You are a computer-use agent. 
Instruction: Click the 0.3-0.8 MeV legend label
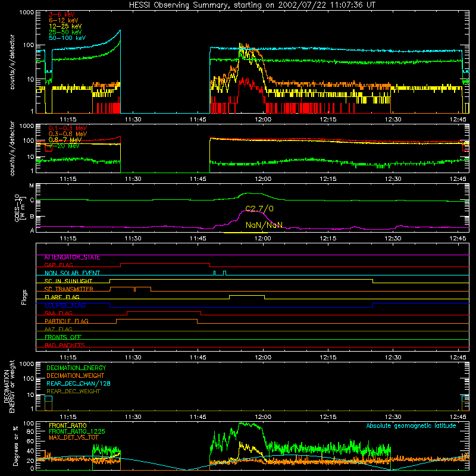(x=67, y=134)
